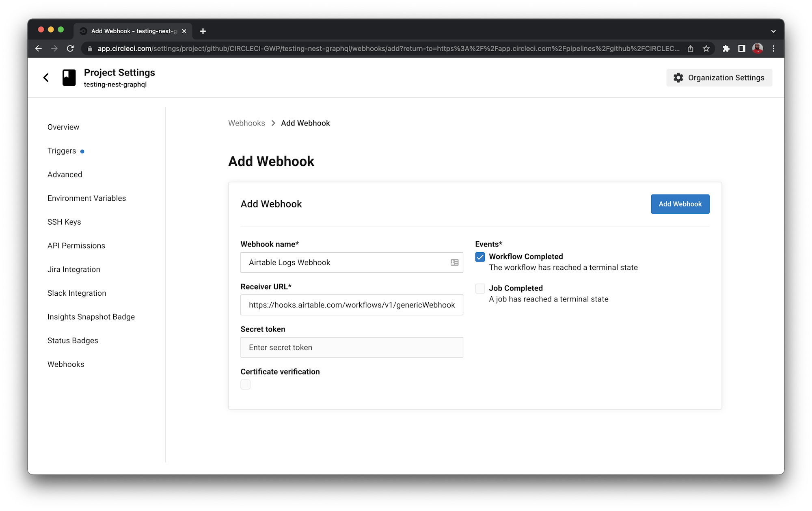This screenshot has width=812, height=511.
Task: Enable the Job Completed event
Action: (480, 288)
